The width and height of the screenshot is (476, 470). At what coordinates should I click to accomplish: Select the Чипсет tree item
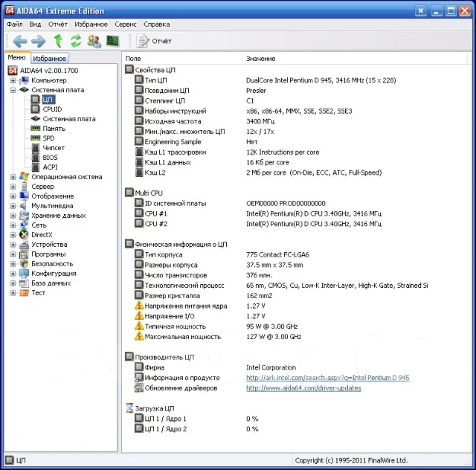(x=54, y=148)
